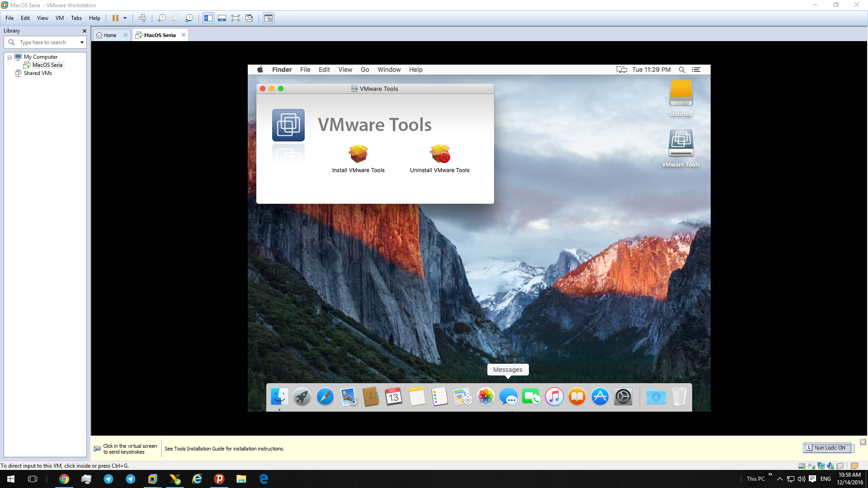Take a snapshot of the virtual machine
Image resolution: width=868 pixels, height=488 pixels.
click(x=162, y=18)
